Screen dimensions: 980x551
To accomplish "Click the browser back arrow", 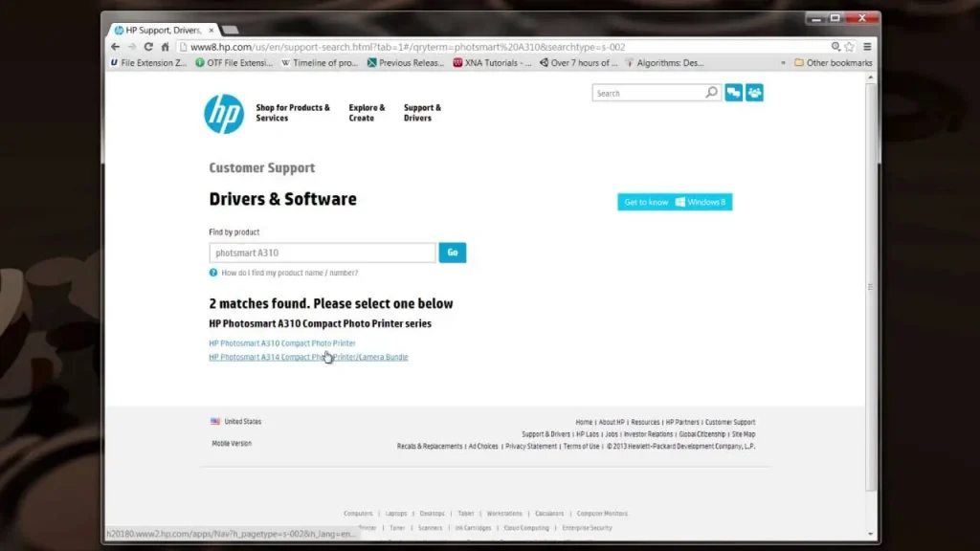I will point(114,45).
